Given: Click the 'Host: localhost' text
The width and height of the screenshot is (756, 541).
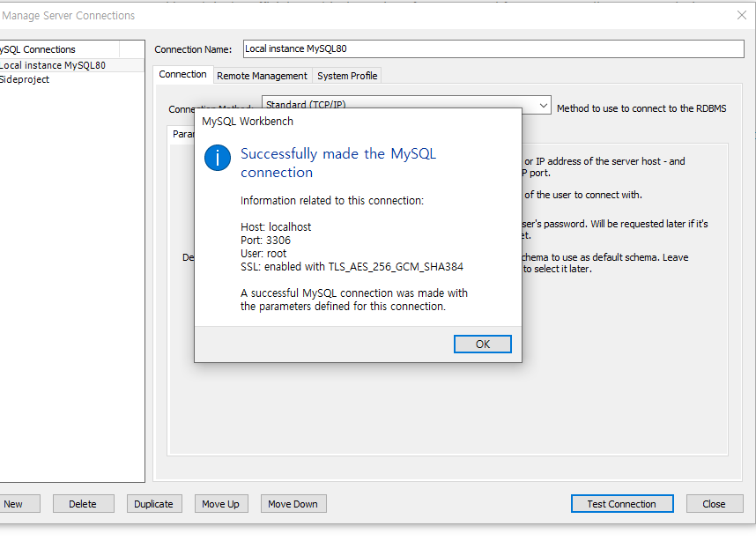Looking at the screenshot, I should pos(276,227).
